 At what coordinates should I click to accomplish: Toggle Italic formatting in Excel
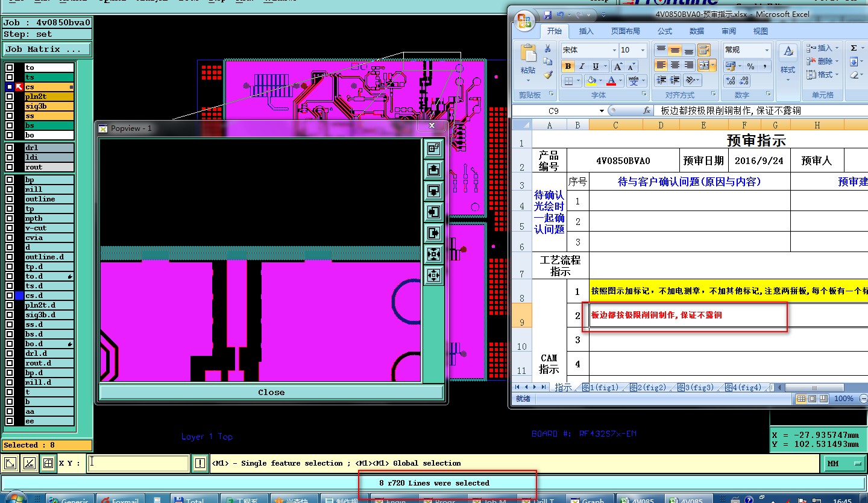(x=582, y=66)
